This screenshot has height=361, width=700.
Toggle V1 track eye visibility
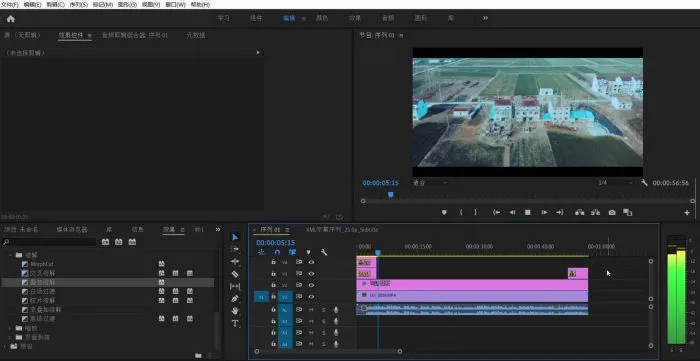click(311, 296)
